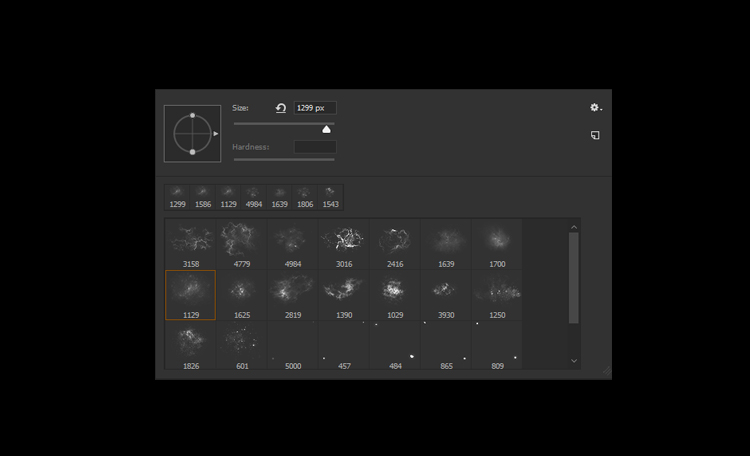The image size is (750, 456).
Task: Click the brush list scroll up arrow
Action: tap(574, 227)
